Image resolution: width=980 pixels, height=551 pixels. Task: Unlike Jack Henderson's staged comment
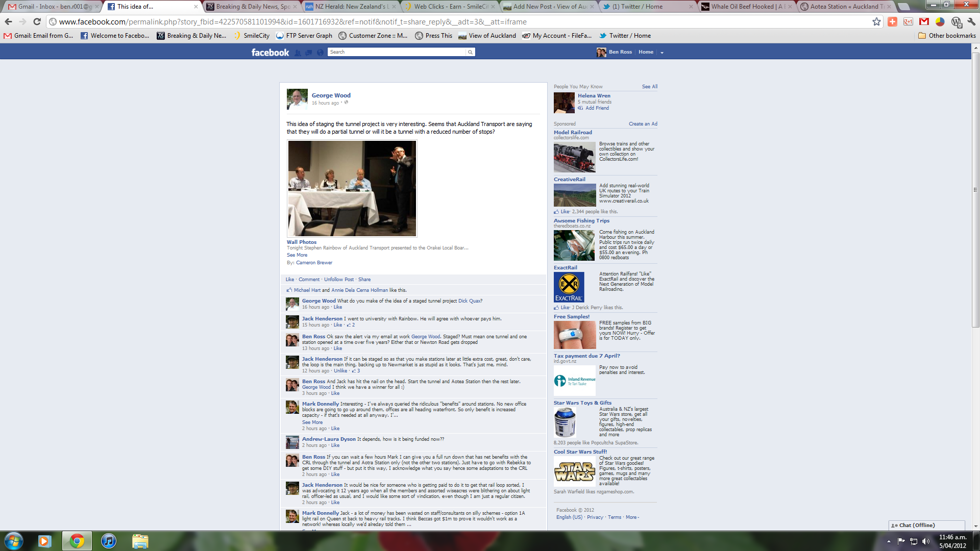coord(340,371)
